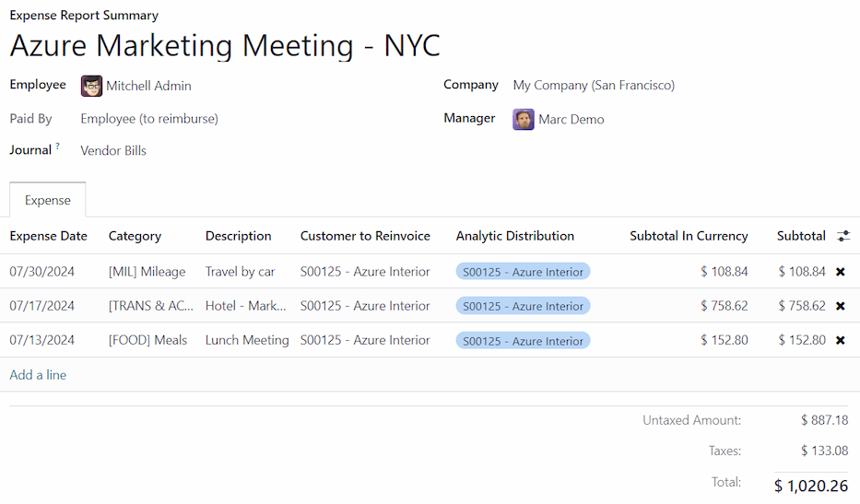Show Journal field help tooltip
Screen dimensions: 860x504
tap(57, 146)
